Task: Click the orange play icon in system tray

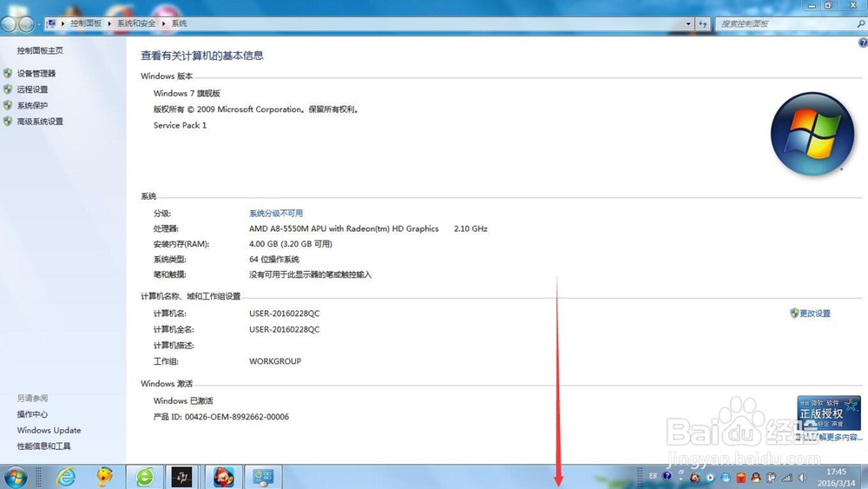Action: point(710,478)
